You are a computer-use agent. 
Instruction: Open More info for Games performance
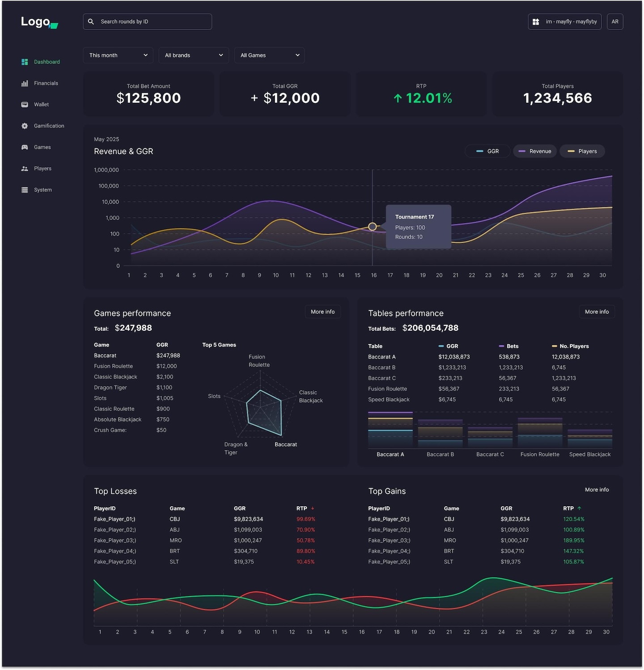click(322, 312)
